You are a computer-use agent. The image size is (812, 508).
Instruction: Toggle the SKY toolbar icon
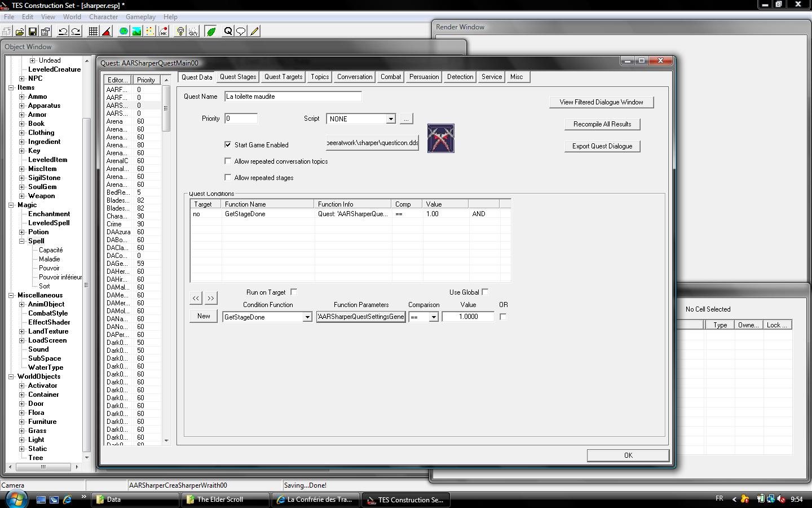click(x=193, y=32)
